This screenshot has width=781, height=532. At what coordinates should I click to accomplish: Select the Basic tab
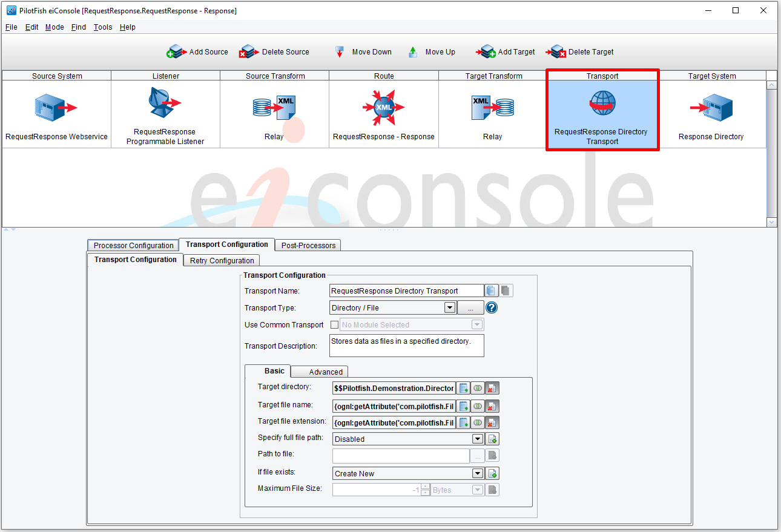click(268, 371)
